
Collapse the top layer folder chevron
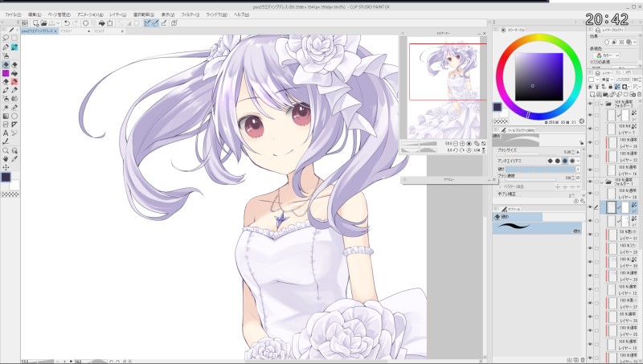pos(602,104)
